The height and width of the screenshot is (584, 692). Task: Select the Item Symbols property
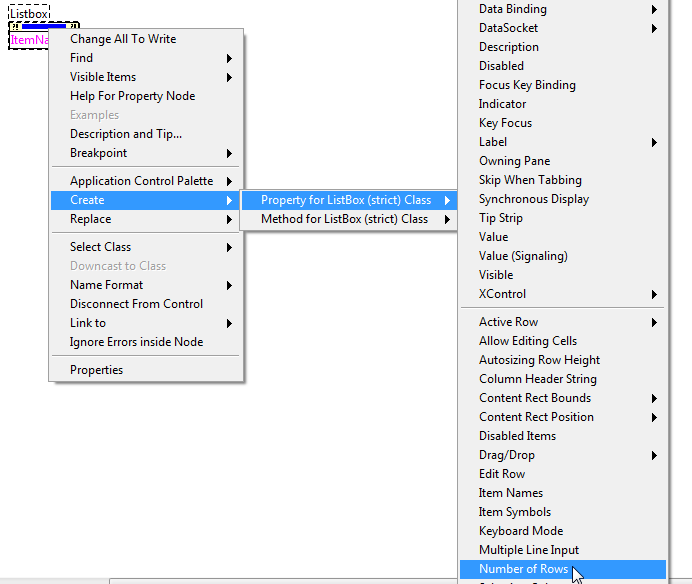[563, 512]
